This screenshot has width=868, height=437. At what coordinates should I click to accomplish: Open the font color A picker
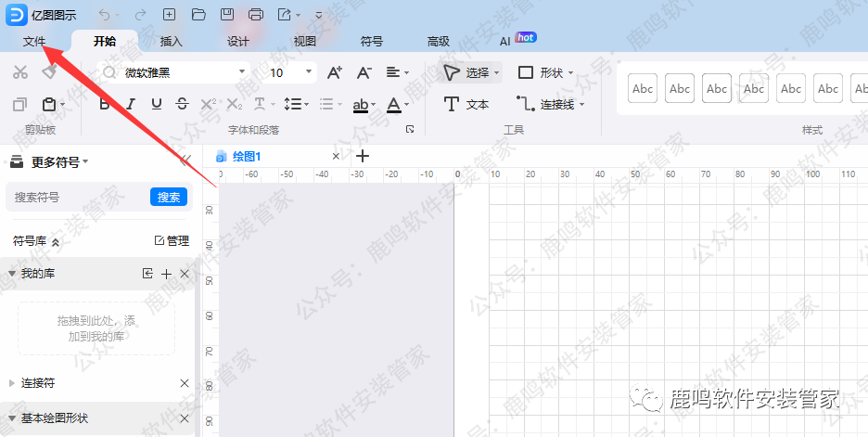[x=393, y=104]
